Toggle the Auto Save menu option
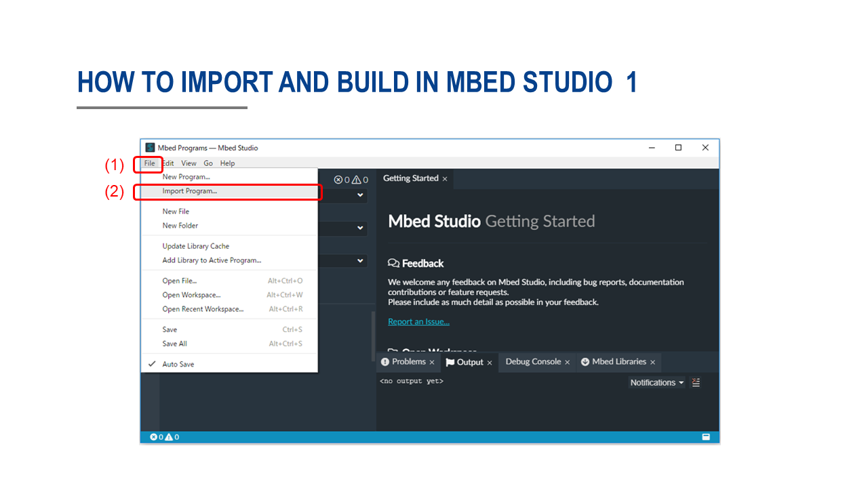The height and width of the screenshot is (488, 868). (x=229, y=364)
